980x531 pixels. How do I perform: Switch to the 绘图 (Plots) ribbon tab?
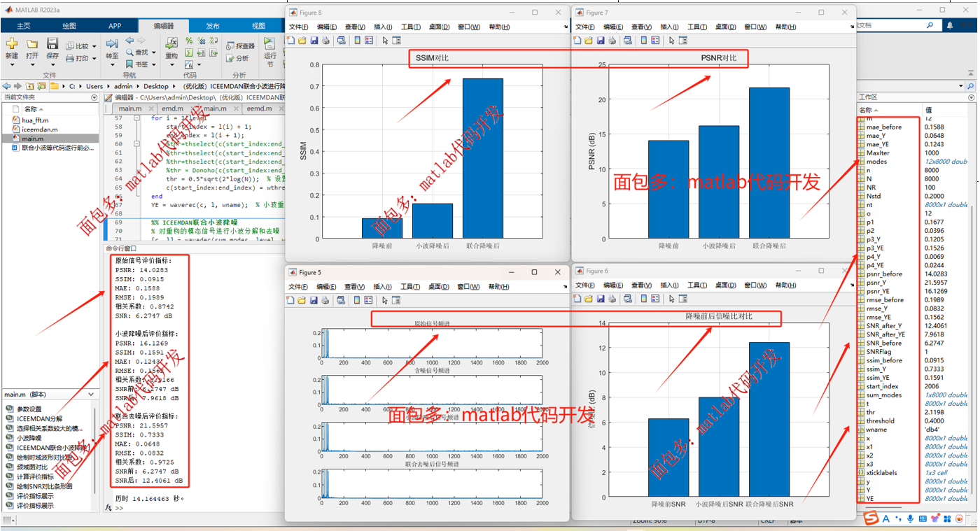(69, 26)
